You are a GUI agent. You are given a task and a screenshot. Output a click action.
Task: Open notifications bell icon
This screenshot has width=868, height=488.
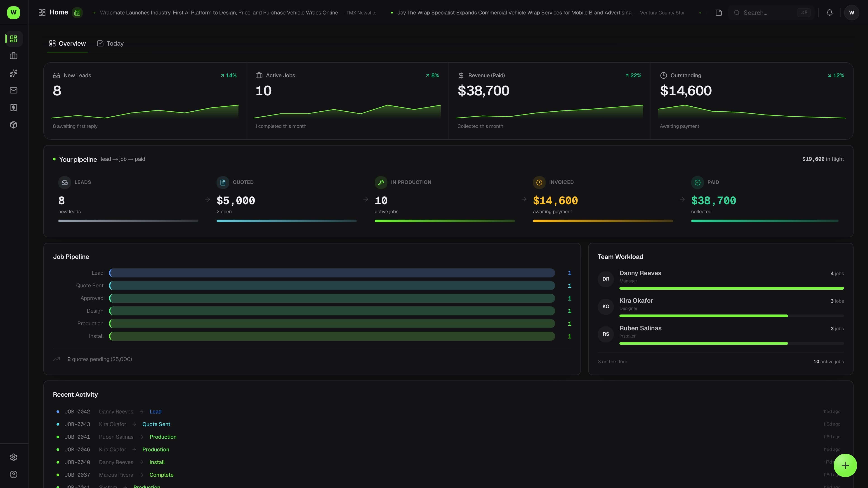click(x=829, y=12)
